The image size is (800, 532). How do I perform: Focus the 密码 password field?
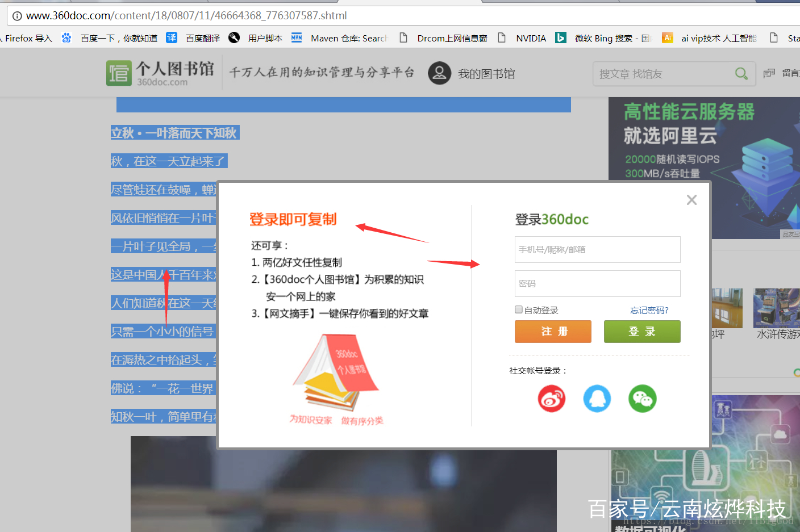pyautogui.click(x=597, y=283)
